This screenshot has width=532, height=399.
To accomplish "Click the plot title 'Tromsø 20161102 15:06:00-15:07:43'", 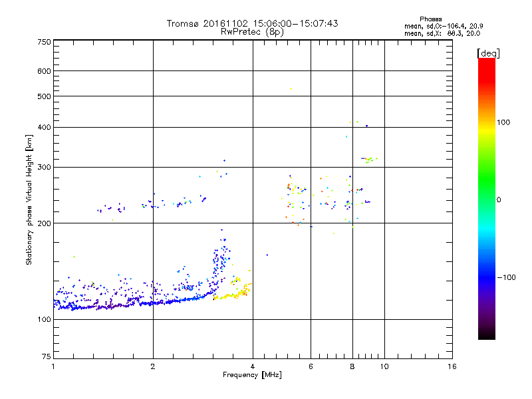I will tap(252, 23).
